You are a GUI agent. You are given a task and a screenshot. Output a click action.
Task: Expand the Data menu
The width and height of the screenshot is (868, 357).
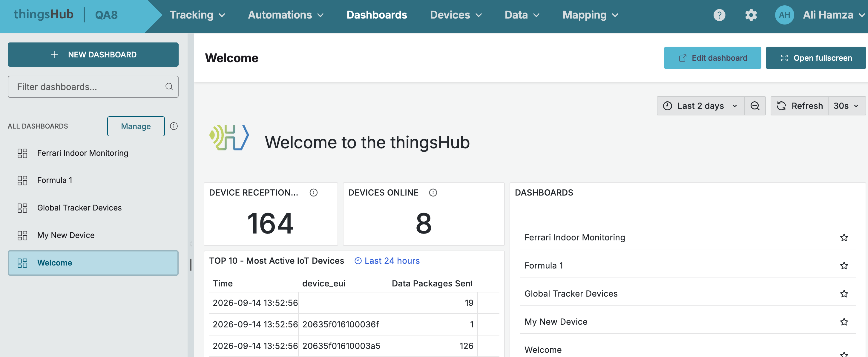pos(522,15)
